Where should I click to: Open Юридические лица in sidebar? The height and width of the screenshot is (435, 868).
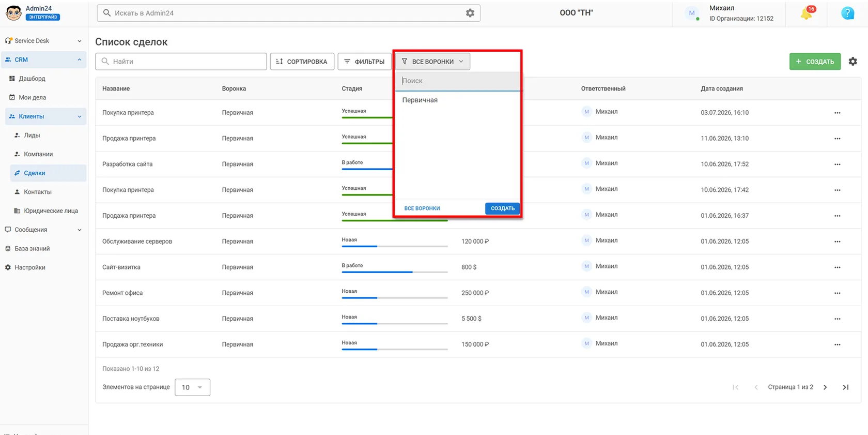click(48, 211)
